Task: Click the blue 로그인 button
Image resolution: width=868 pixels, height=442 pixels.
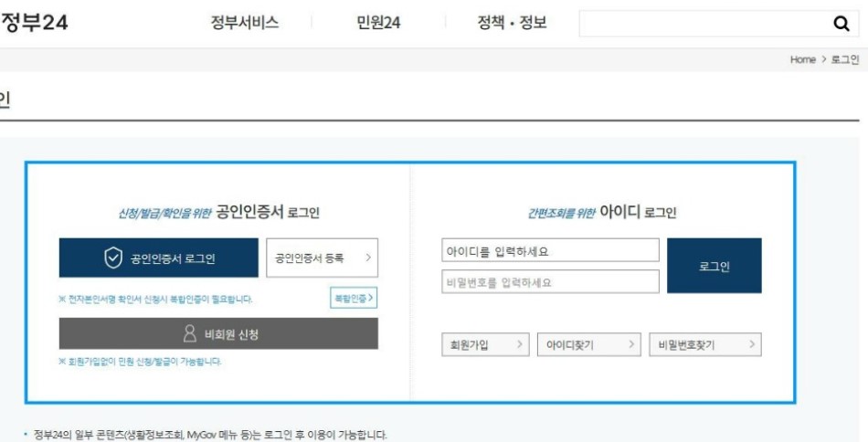Action: click(x=715, y=266)
